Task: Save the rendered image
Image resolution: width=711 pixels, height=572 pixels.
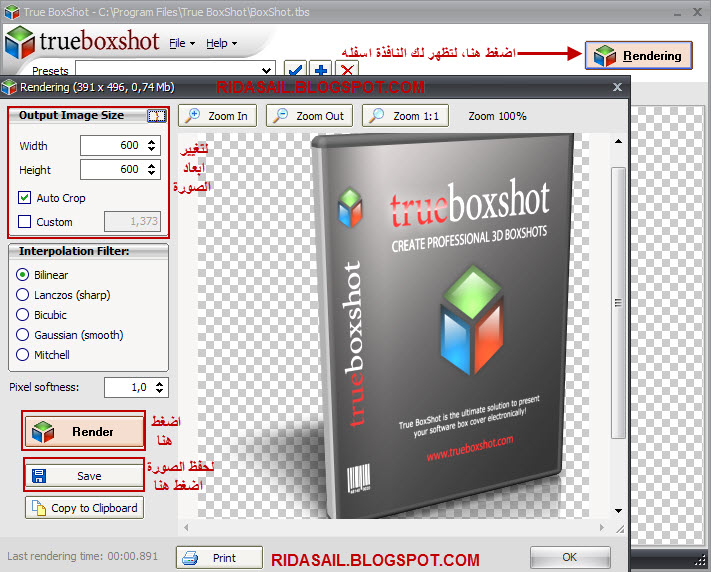Action: [x=84, y=475]
